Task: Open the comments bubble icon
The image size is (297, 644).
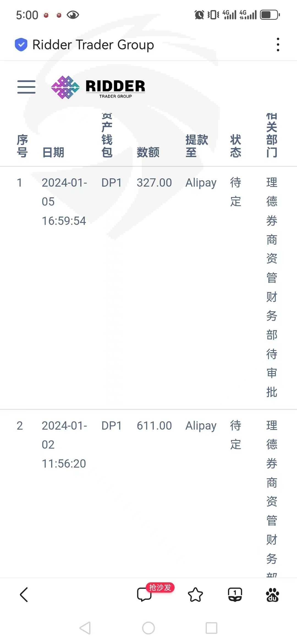Action: point(144,595)
